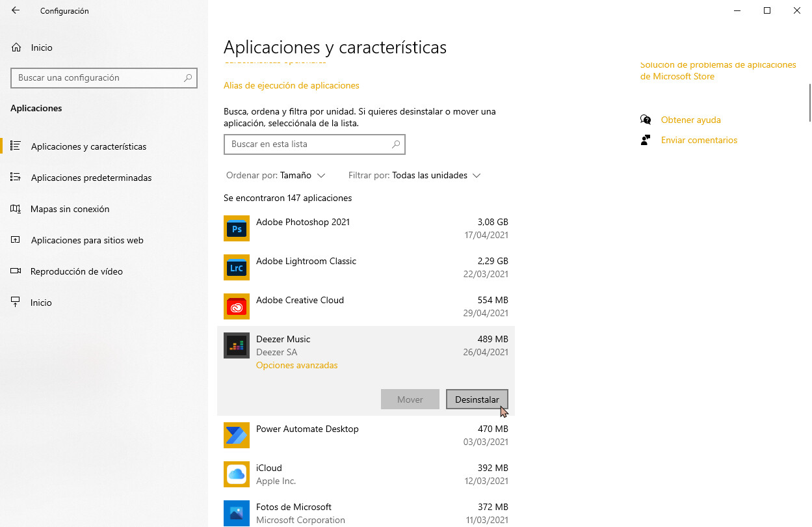Select the iCloud name
Image resolution: width=812 pixels, height=527 pixels.
[269, 468]
